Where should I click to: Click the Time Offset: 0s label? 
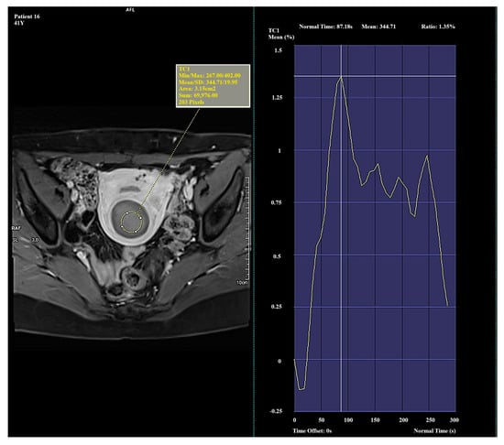(x=312, y=430)
